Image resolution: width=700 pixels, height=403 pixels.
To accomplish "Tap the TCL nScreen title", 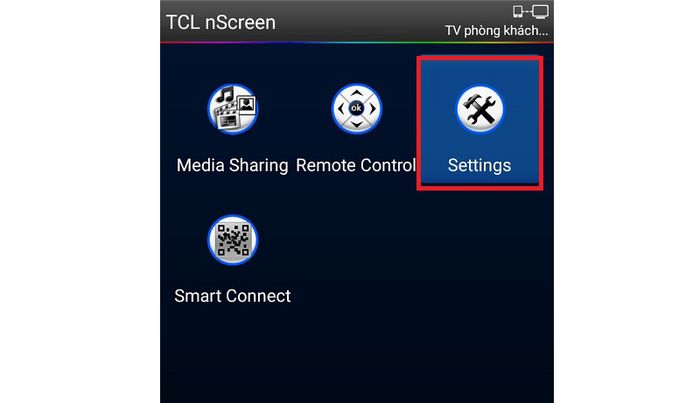I will (221, 23).
